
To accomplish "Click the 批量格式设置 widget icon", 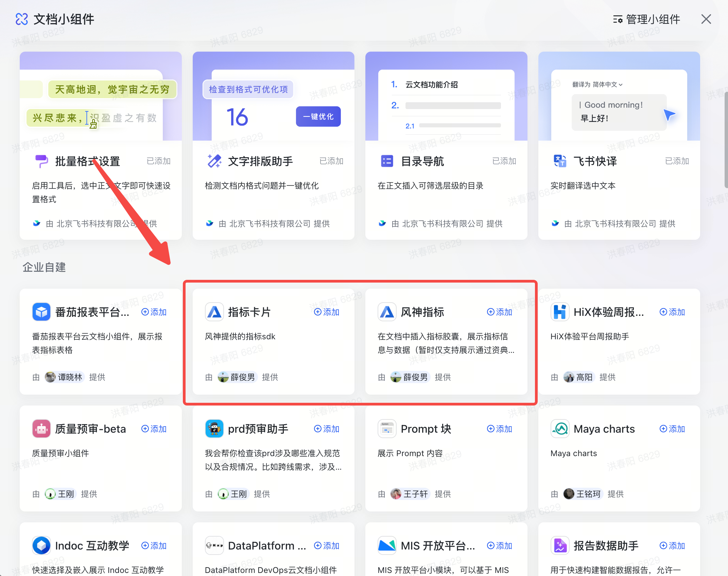I will click(x=41, y=161).
